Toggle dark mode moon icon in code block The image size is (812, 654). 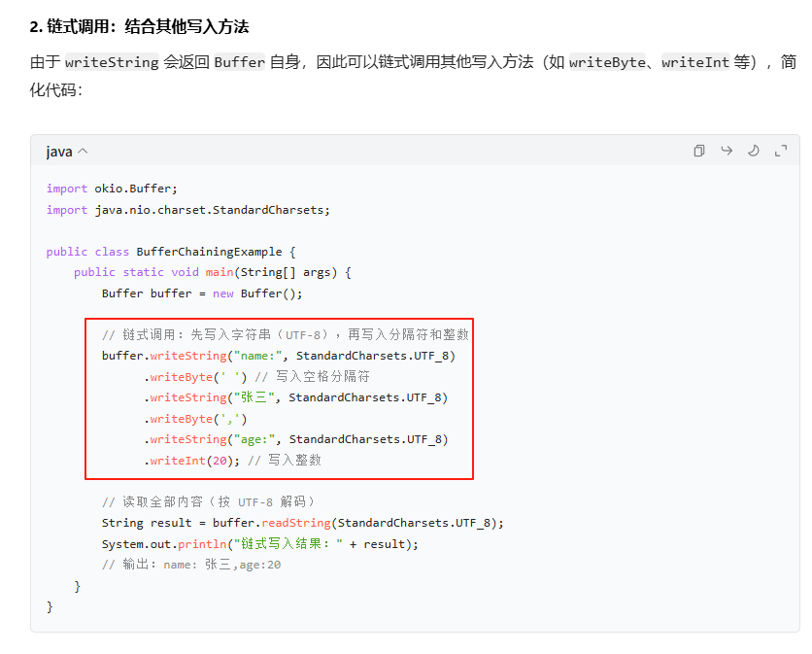[x=754, y=151]
